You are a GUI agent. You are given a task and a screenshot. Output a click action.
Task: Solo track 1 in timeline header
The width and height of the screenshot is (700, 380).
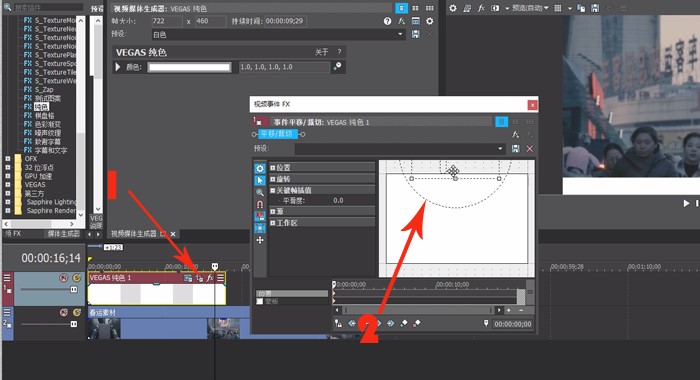[77, 278]
